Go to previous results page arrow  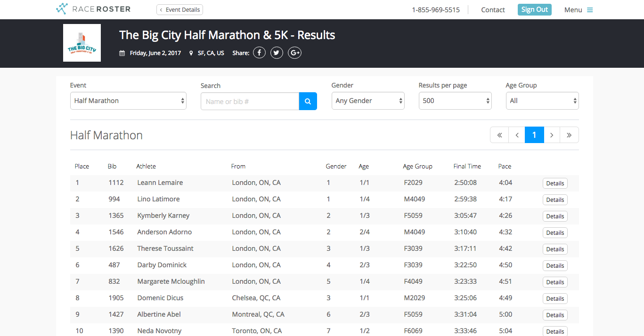click(517, 135)
